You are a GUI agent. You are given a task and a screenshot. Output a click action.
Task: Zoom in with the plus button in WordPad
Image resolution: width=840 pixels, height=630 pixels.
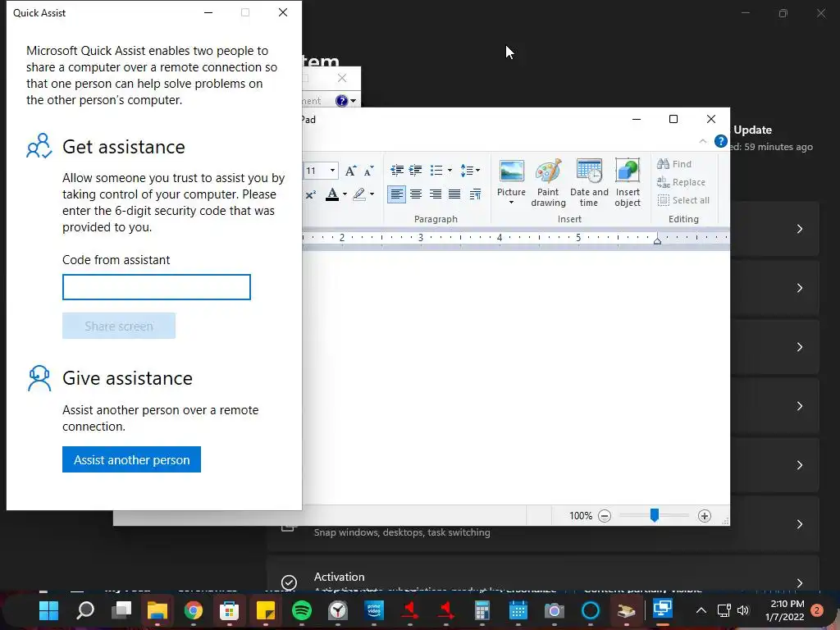click(x=705, y=516)
